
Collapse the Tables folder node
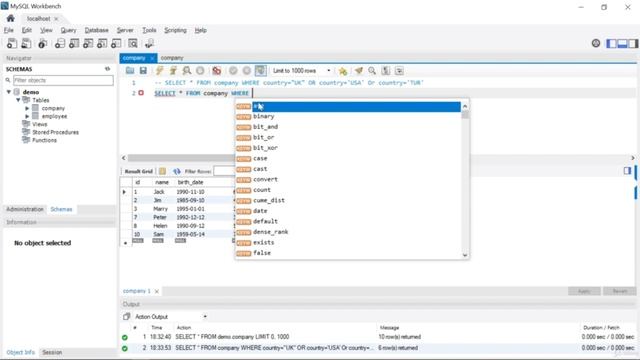(x=18, y=100)
